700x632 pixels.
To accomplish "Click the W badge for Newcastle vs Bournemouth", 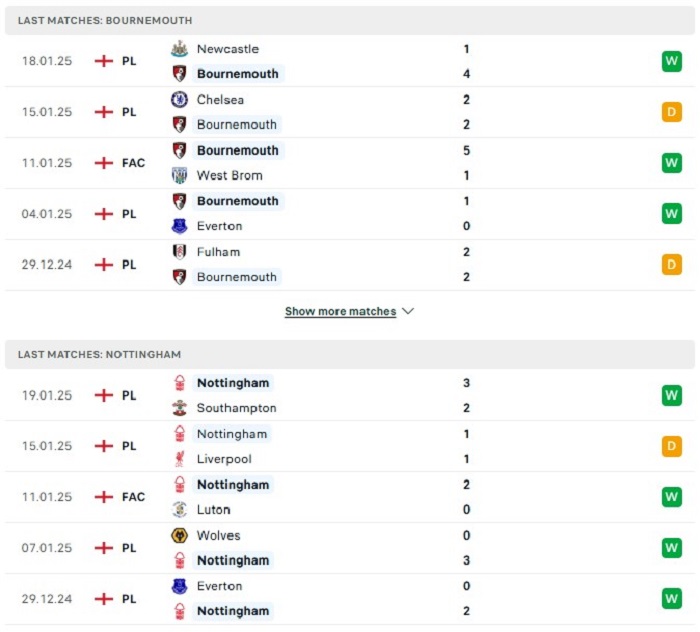I will [671, 61].
